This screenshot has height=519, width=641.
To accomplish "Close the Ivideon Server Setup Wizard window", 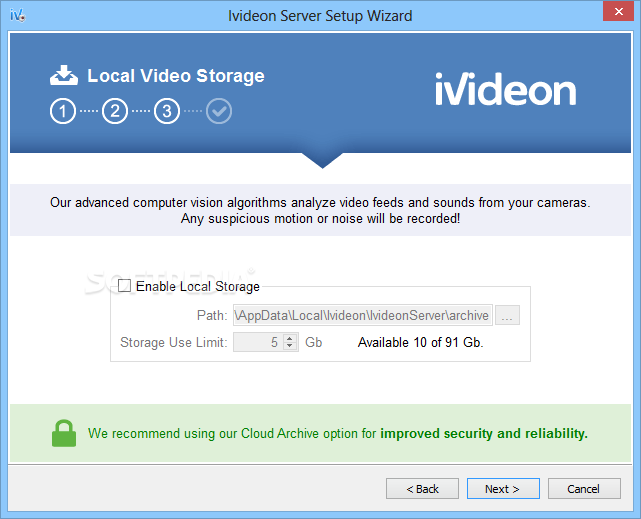I will 619,11.
